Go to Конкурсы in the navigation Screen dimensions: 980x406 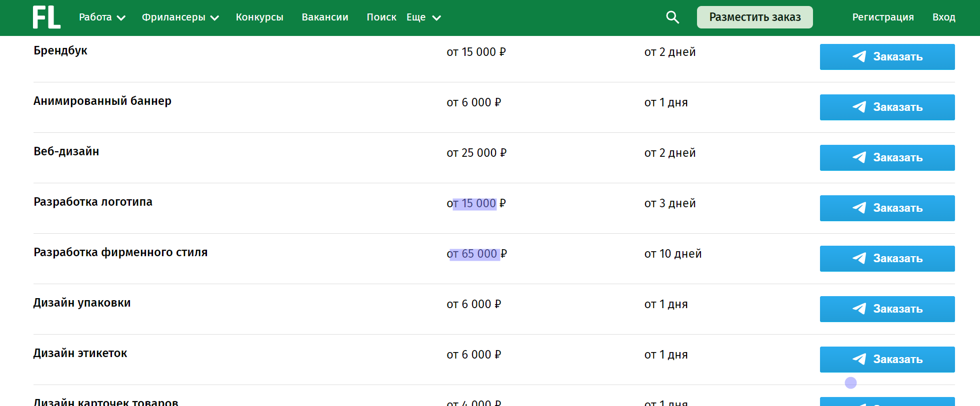tap(259, 17)
